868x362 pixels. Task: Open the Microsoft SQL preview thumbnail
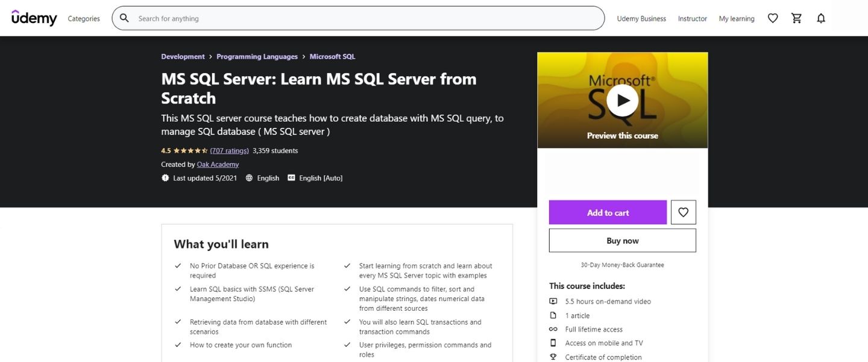click(x=623, y=100)
